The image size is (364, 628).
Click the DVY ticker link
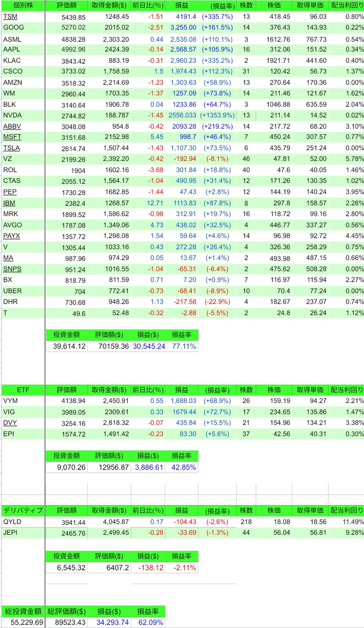click(9, 423)
